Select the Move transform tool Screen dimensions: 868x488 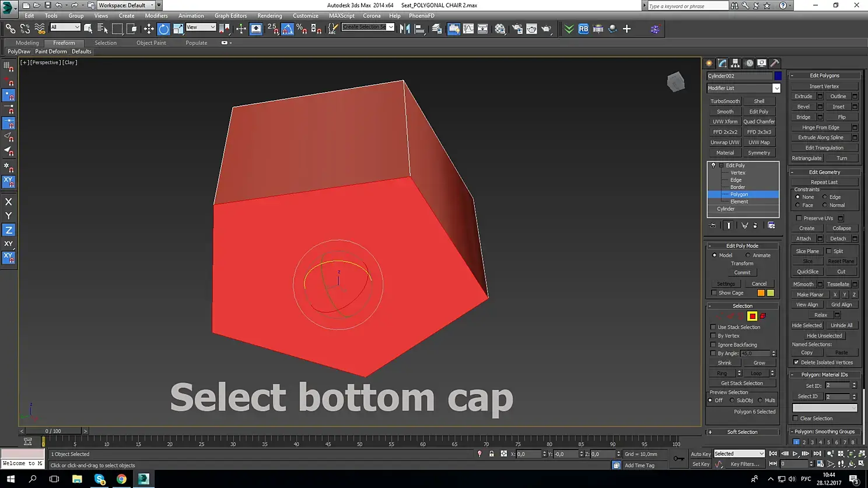(x=149, y=29)
